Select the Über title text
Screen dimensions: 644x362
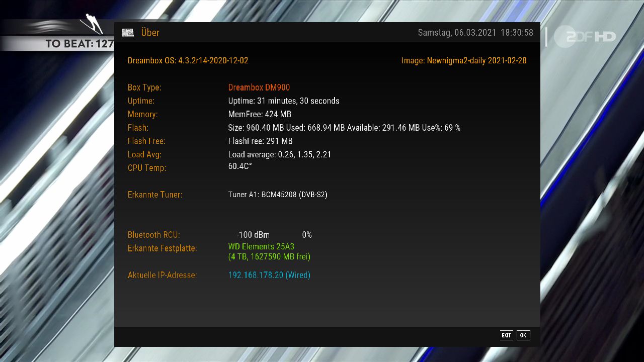(150, 33)
